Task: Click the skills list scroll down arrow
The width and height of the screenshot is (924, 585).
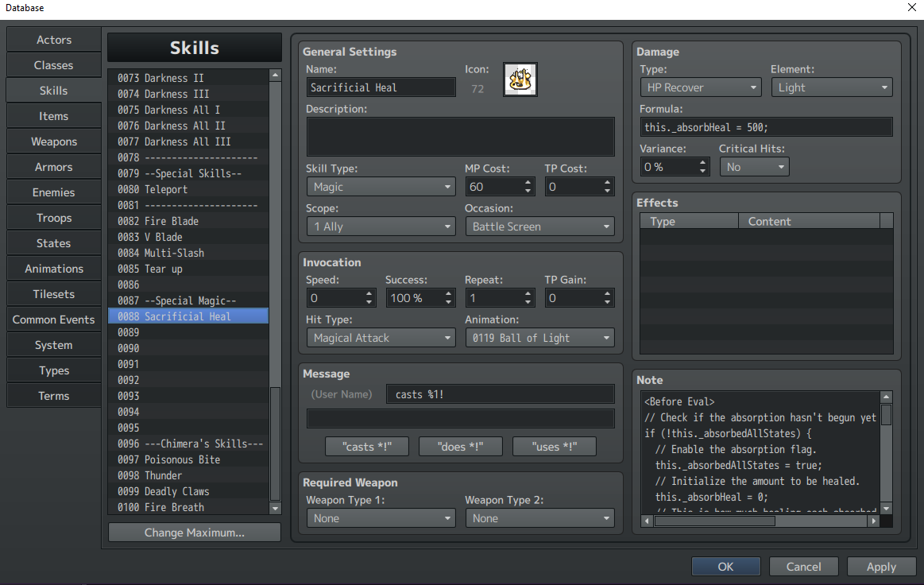Action: click(x=275, y=508)
